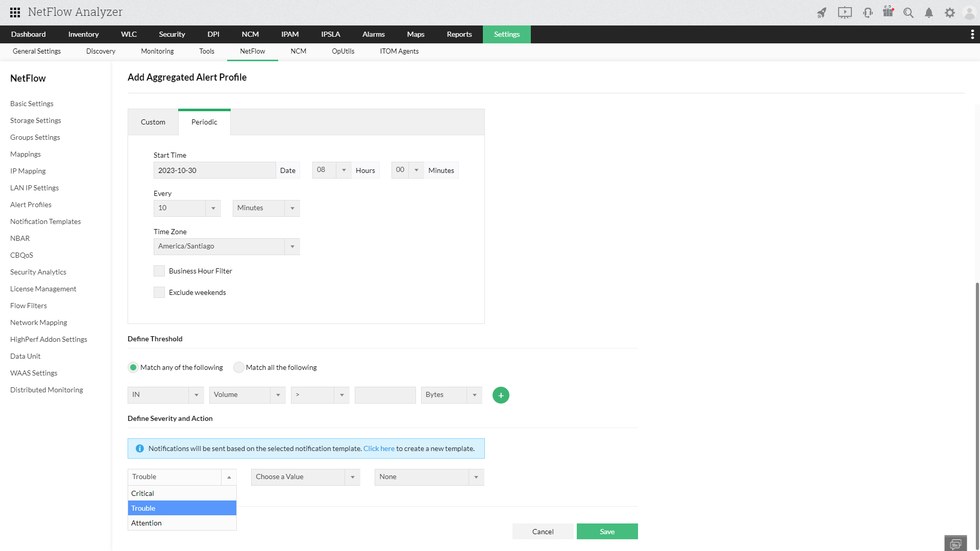Open the Bytes unit dropdown
Viewport: 980px width, 551px height.
click(x=451, y=395)
